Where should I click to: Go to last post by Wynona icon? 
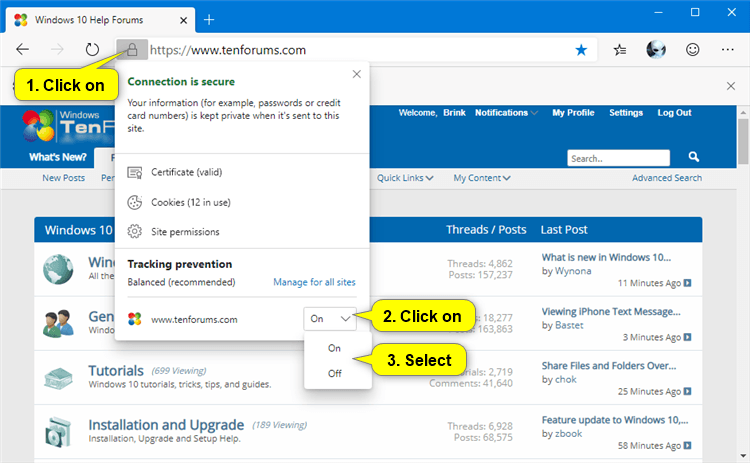coord(687,283)
